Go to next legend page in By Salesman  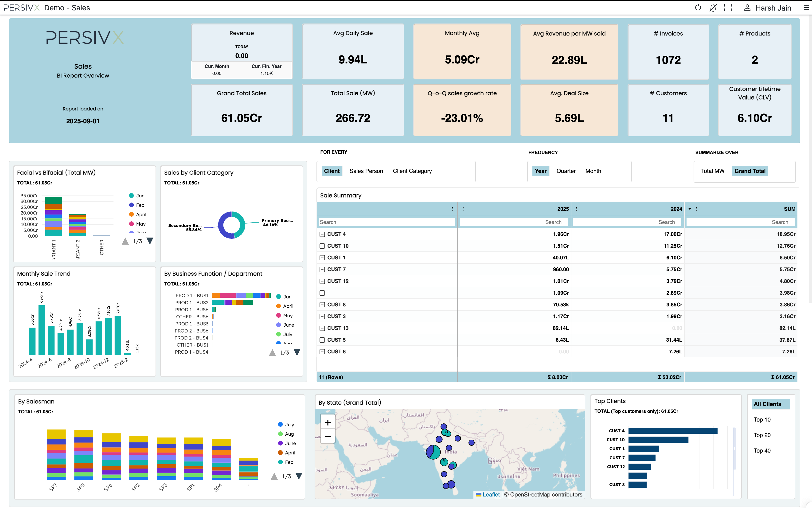[x=299, y=476]
